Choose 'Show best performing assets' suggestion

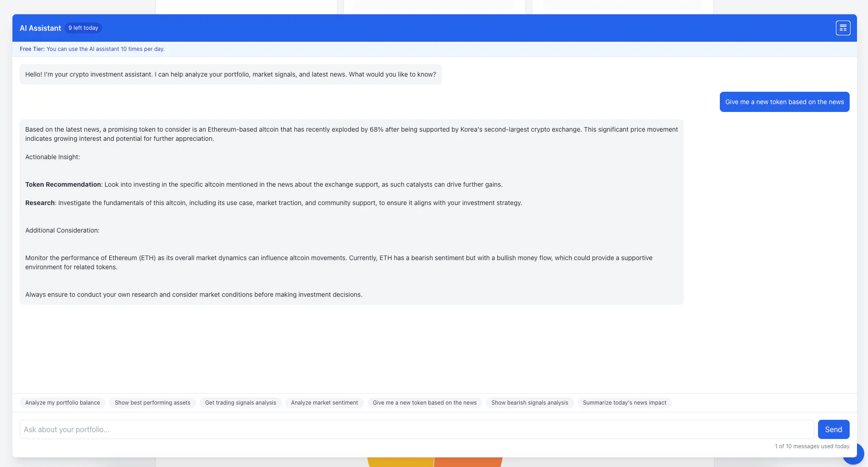(x=152, y=403)
